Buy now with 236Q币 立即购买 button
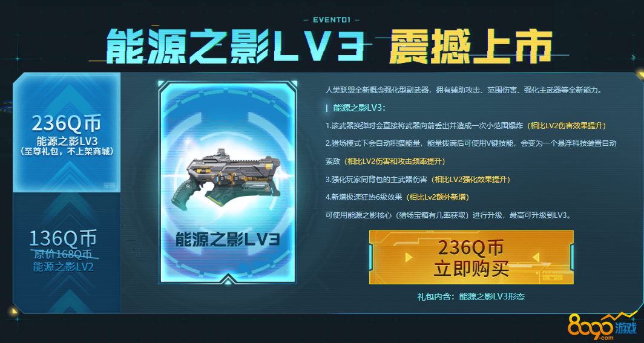This screenshot has height=343, width=644. pos(471,257)
